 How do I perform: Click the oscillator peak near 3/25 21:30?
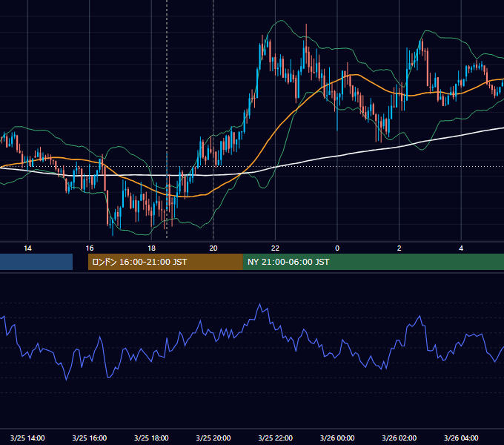[x=259, y=304]
